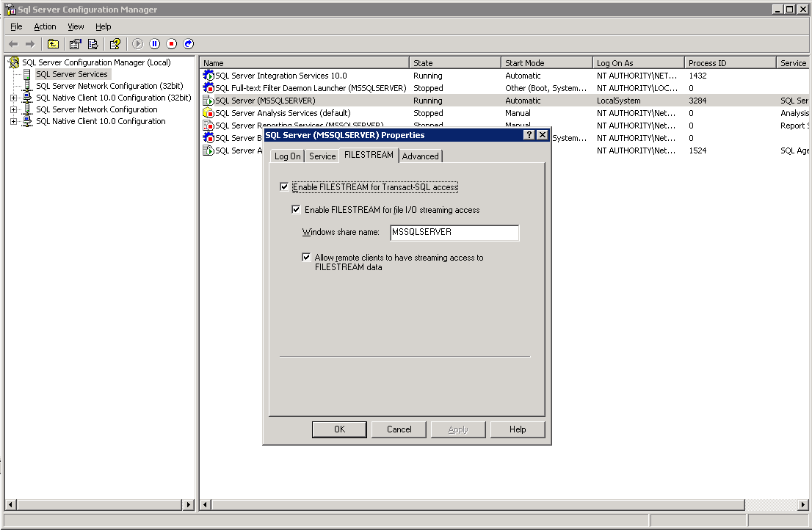
Task: Click the Help button in the dialog
Action: coord(518,429)
